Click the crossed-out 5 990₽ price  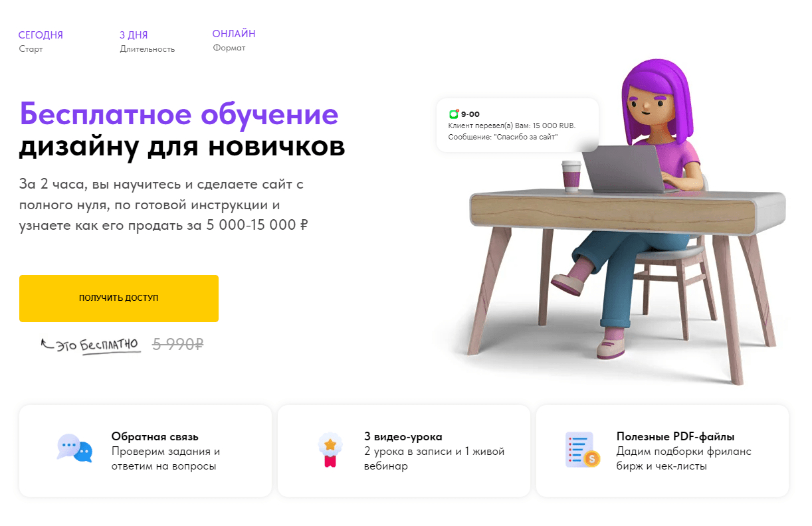(x=177, y=344)
